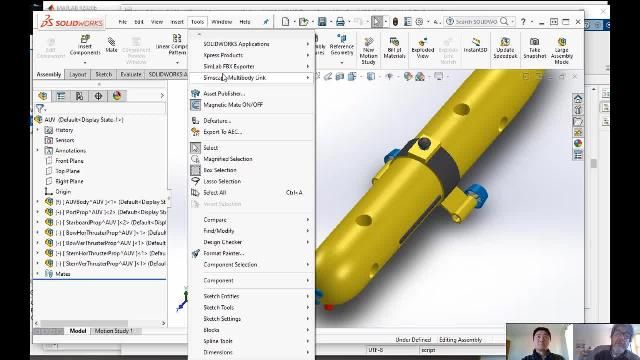
Task: Click the New document icon
Action: click(x=285, y=22)
